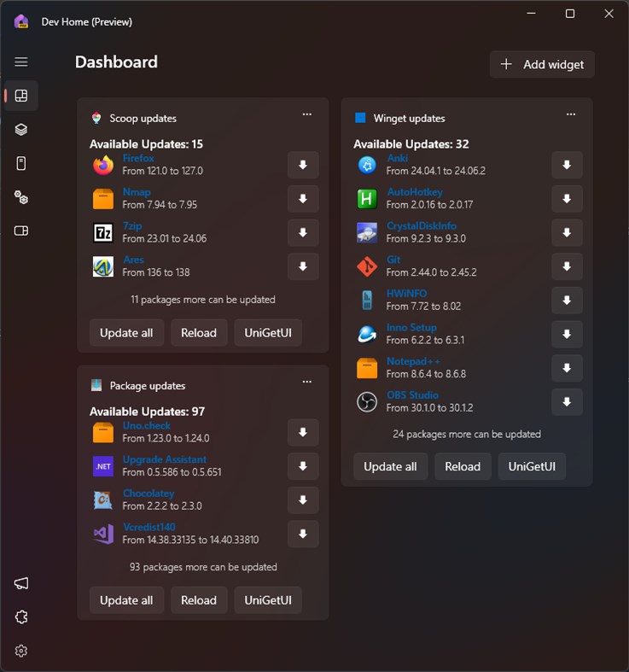Open the Anki package link

[398, 158]
